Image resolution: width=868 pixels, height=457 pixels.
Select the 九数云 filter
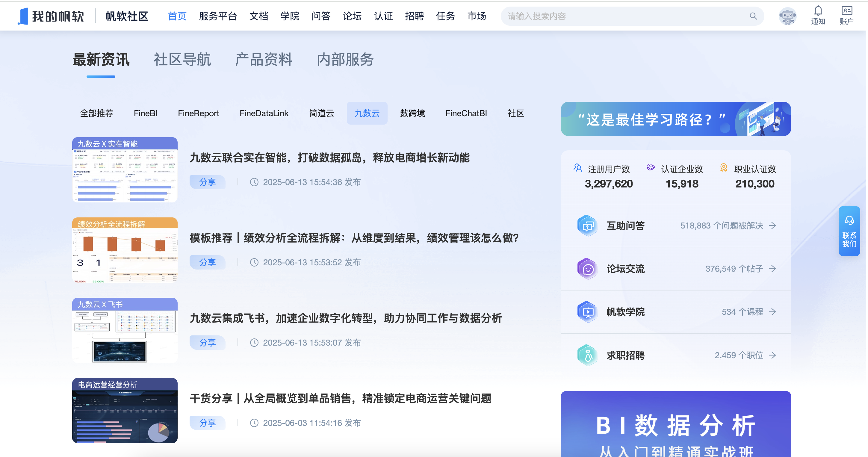coord(367,113)
